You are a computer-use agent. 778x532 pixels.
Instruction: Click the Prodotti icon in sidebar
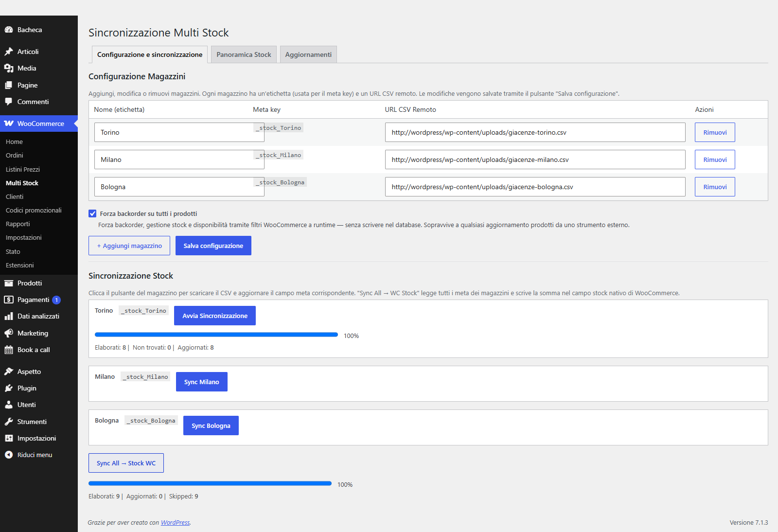point(9,283)
